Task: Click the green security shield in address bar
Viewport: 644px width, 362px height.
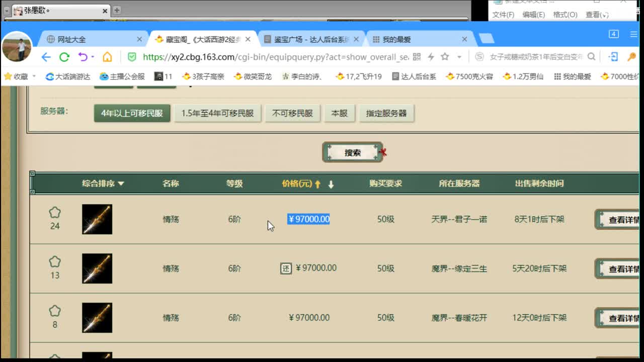Action: (132, 57)
